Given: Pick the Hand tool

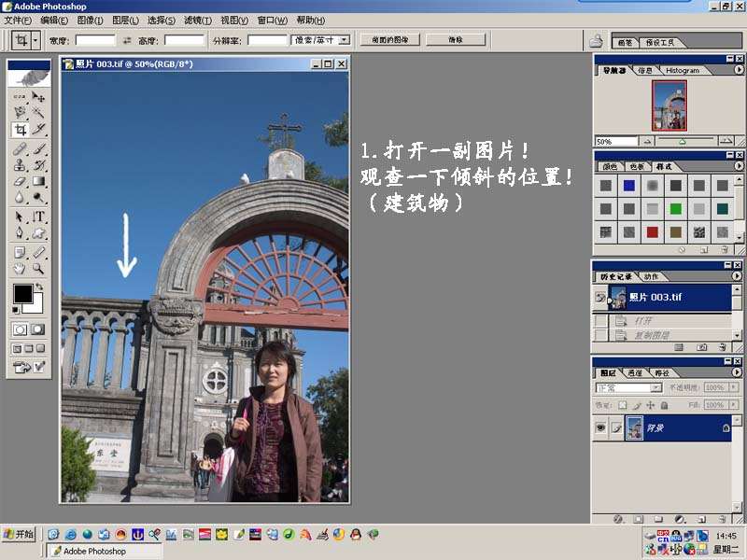Looking at the screenshot, I should click(x=20, y=268).
